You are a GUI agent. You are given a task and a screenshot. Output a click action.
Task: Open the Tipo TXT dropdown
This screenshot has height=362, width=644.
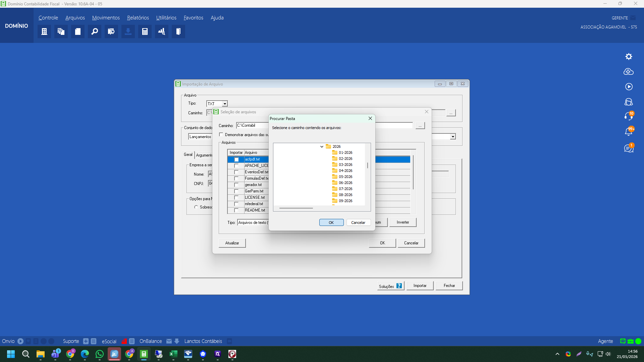[225, 104]
